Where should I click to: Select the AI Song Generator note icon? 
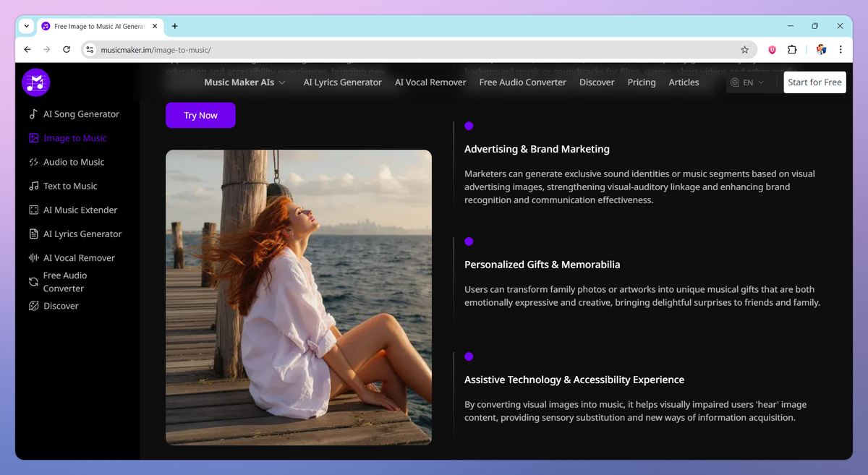coord(33,114)
